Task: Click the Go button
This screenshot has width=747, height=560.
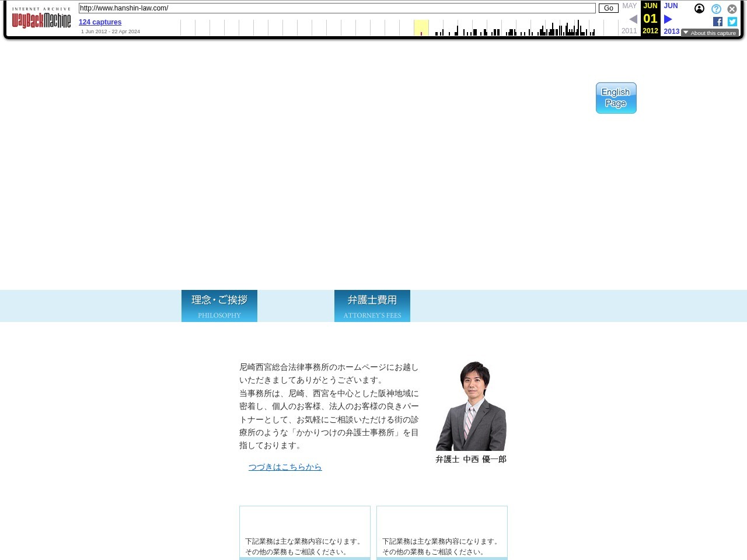Action: click(608, 8)
